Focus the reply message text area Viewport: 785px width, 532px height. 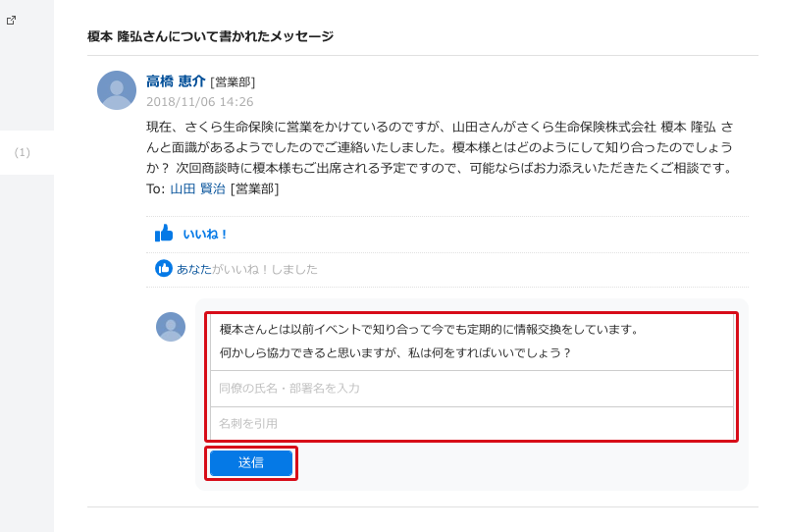click(x=472, y=342)
